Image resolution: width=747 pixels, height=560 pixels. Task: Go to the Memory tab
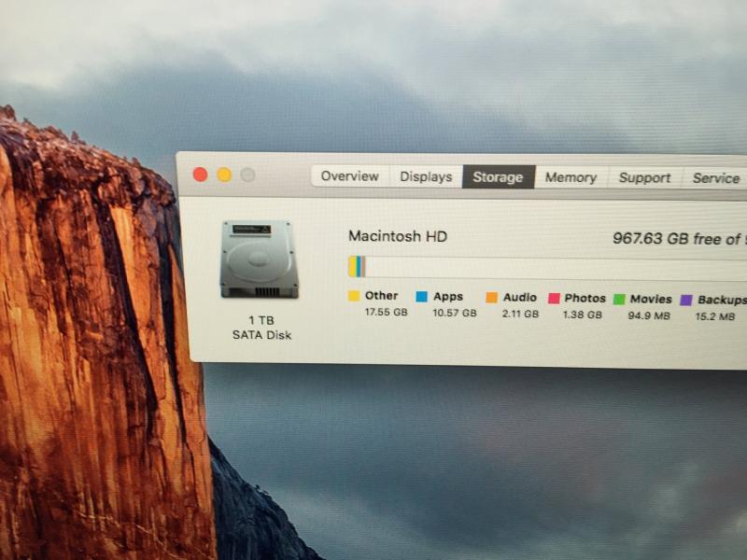point(571,177)
